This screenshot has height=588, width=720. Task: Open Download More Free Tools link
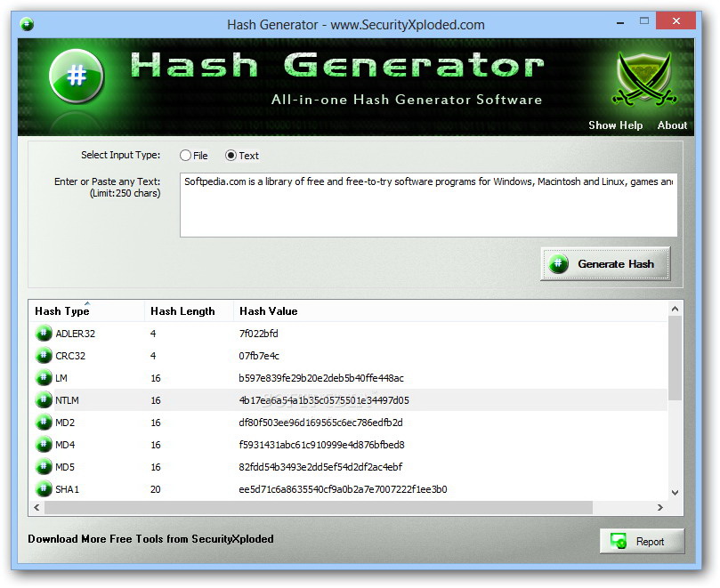click(150, 539)
